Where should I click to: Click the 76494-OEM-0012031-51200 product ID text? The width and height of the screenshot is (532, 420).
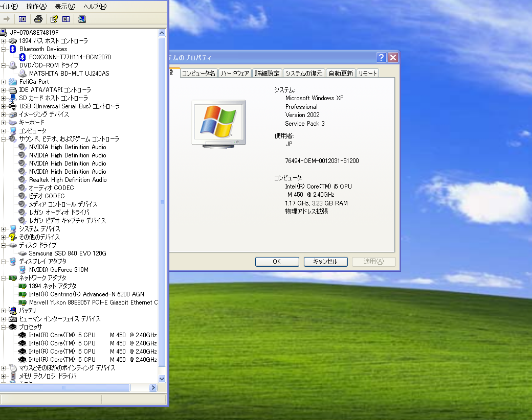click(x=322, y=160)
